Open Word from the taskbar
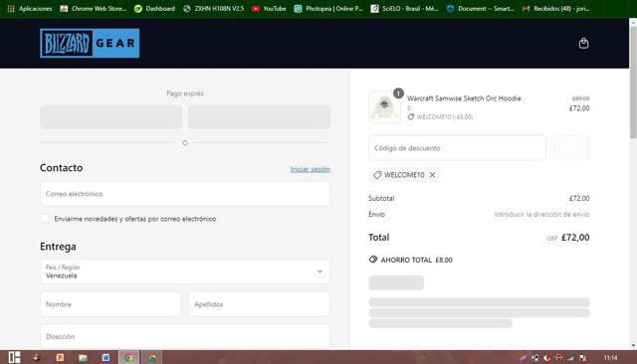The height and width of the screenshot is (364, 637). (106, 357)
